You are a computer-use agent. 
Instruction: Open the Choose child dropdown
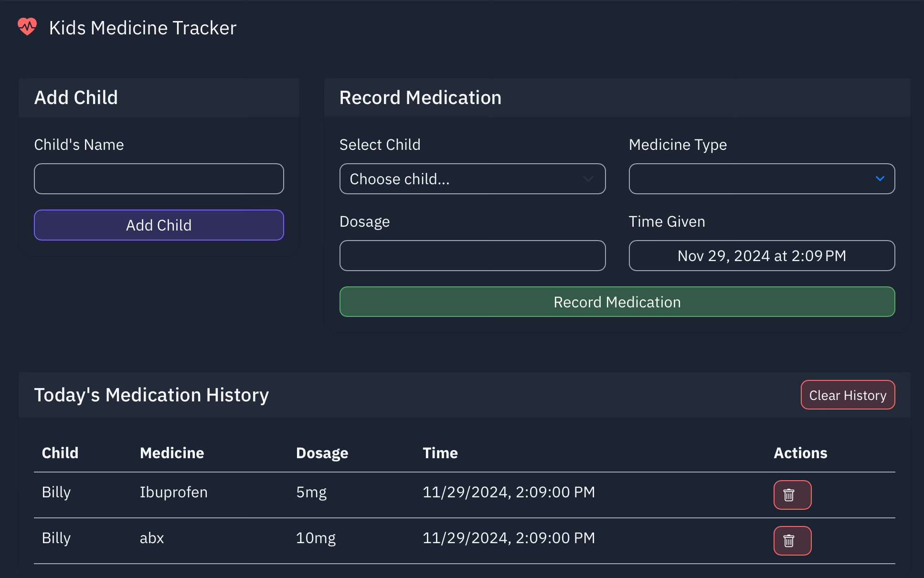(x=472, y=179)
